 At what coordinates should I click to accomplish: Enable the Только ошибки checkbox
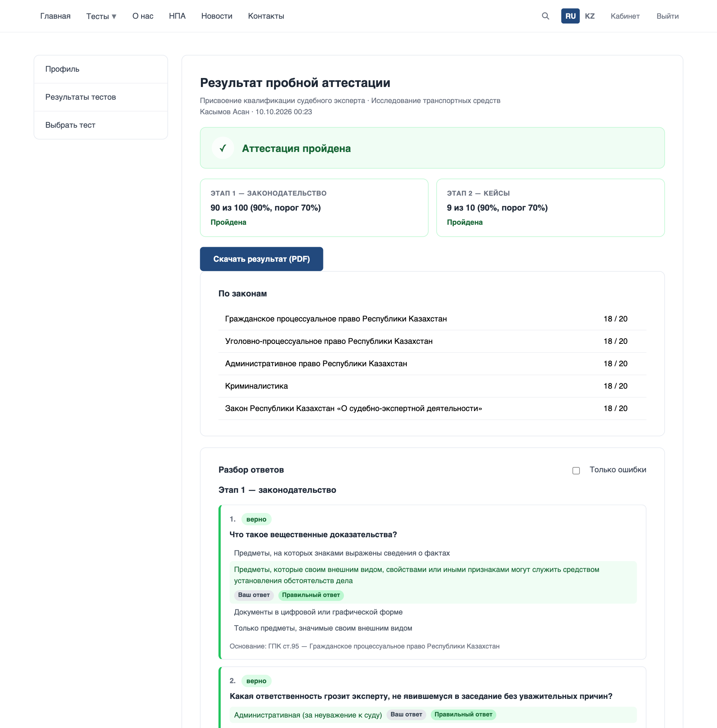(x=576, y=470)
